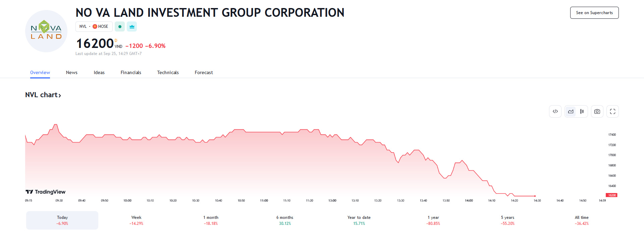Click the green market status dot
The width and height of the screenshot is (644, 249).
120,26
